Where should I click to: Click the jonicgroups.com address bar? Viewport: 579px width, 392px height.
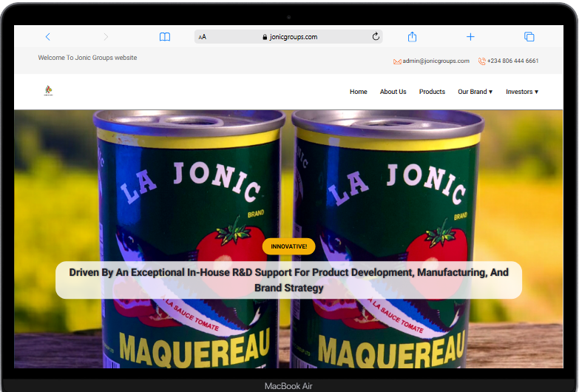click(288, 36)
